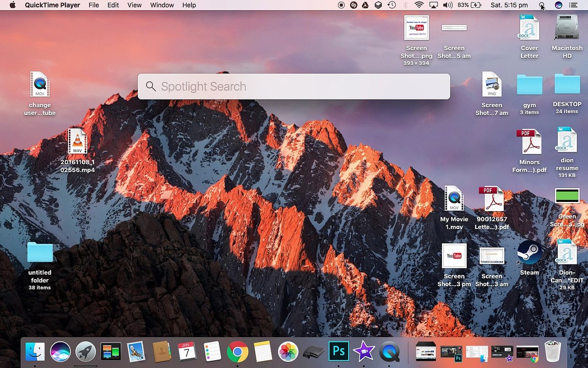Open the volume control in menu bar

448,5
